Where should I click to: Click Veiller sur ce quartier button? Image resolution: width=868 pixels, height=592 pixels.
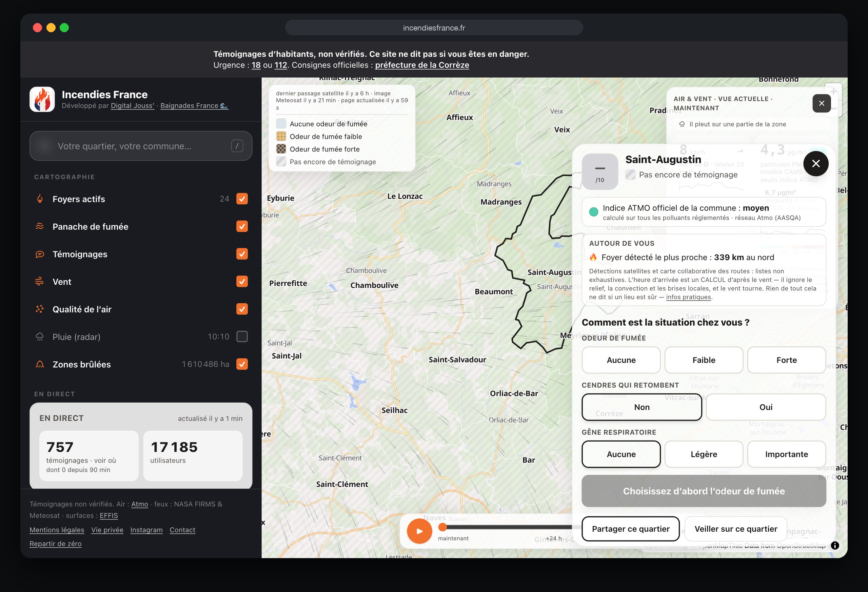735,529
